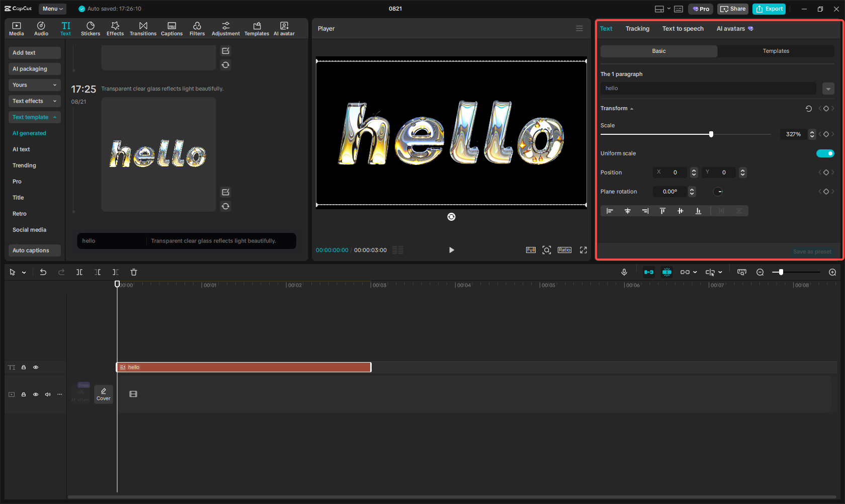Image resolution: width=845 pixels, height=504 pixels.
Task: Open the Transitions panel
Action: tap(143, 28)
